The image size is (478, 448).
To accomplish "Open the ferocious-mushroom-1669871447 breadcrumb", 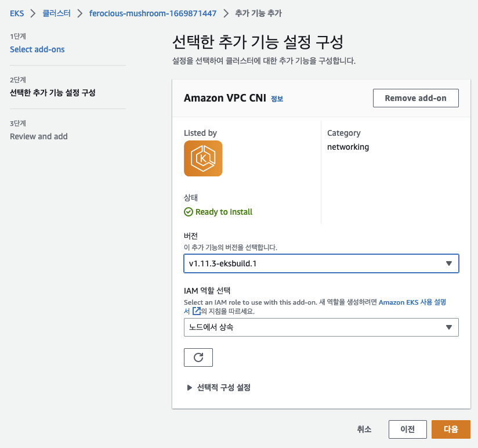I will (153, 13).
